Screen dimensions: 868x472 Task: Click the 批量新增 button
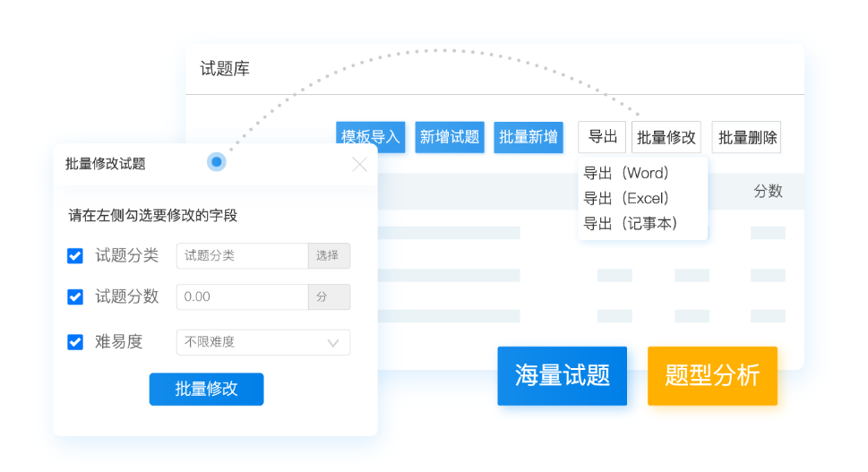point(529,137)
